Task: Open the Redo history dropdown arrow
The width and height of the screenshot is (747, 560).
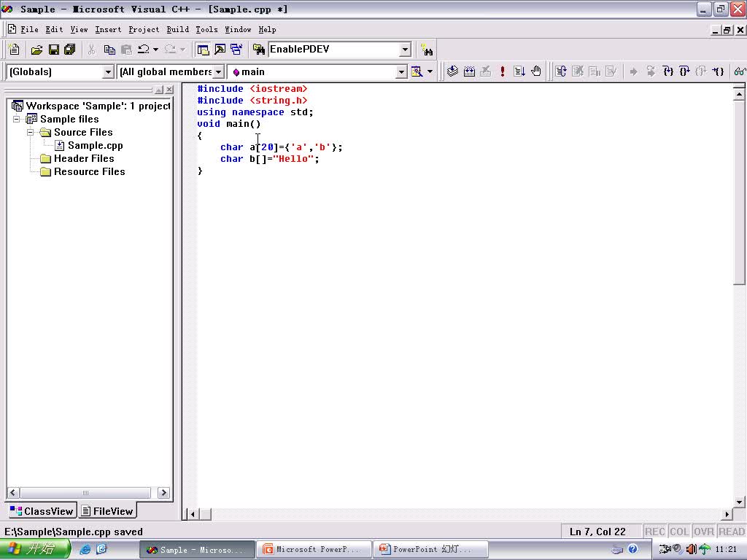Action: [x=183, y=50]
